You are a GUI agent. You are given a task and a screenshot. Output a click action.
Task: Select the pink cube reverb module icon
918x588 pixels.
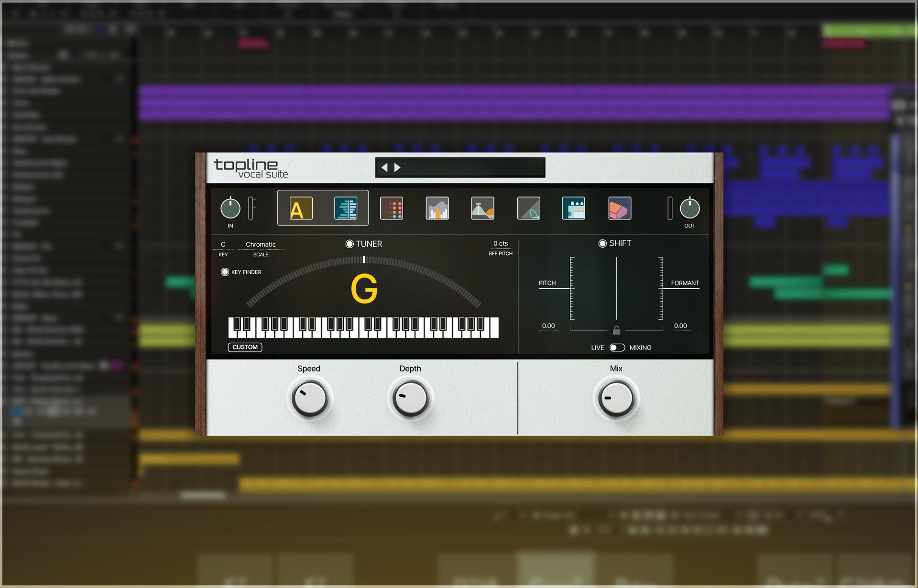click(x=620, y=208)
